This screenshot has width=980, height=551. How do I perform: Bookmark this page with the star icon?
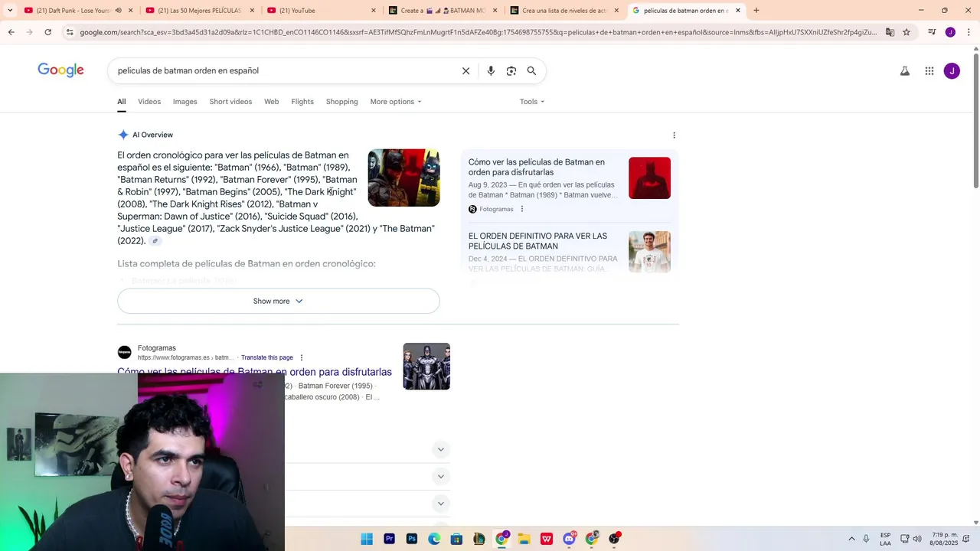click(x=906, y=32)
